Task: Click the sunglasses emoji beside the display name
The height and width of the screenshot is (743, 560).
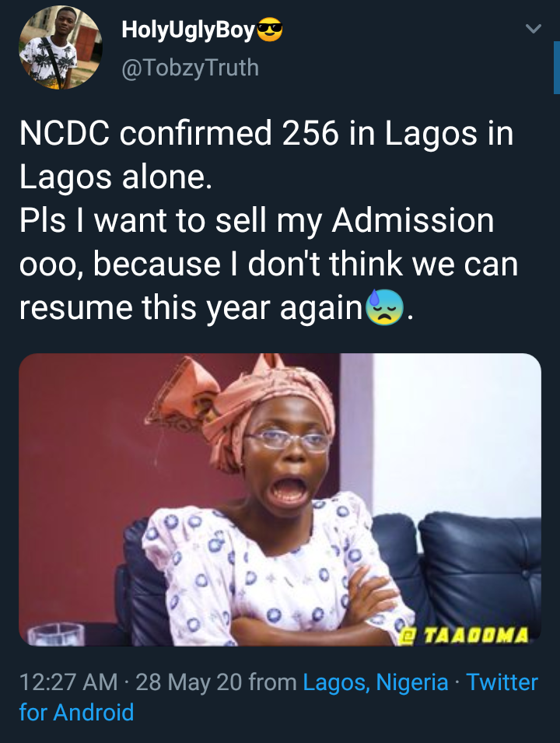Action: [270, 31]
